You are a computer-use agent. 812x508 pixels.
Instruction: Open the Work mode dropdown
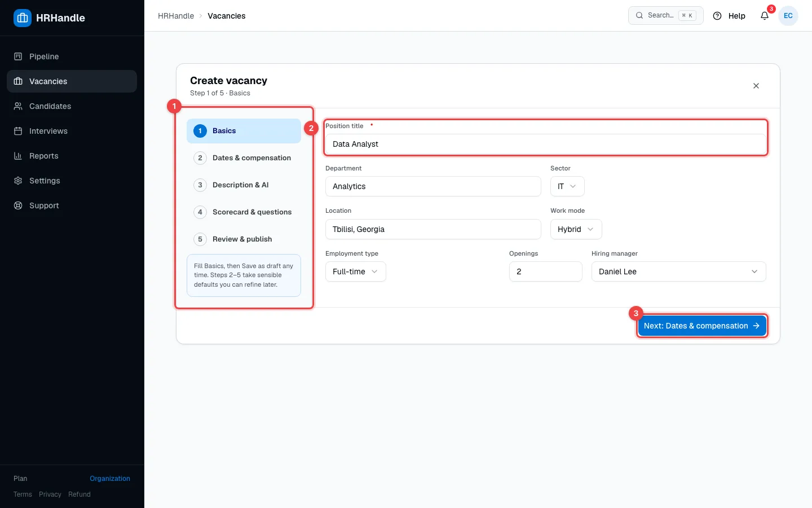576,229
